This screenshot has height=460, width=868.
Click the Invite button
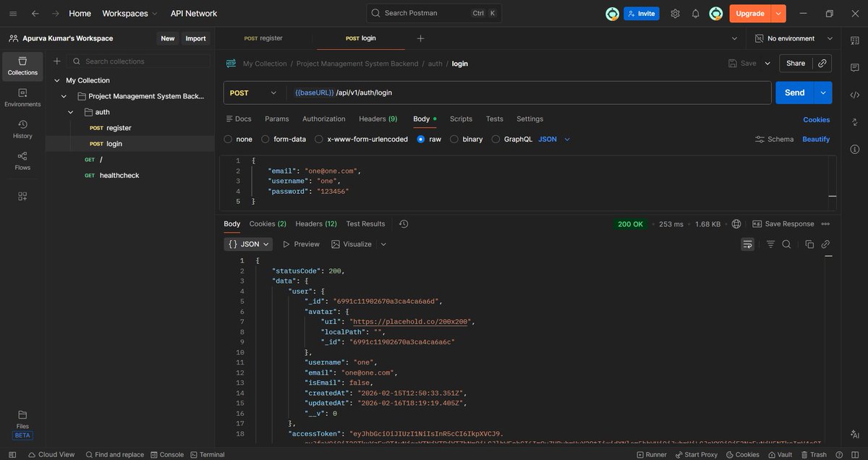point(642,13)
